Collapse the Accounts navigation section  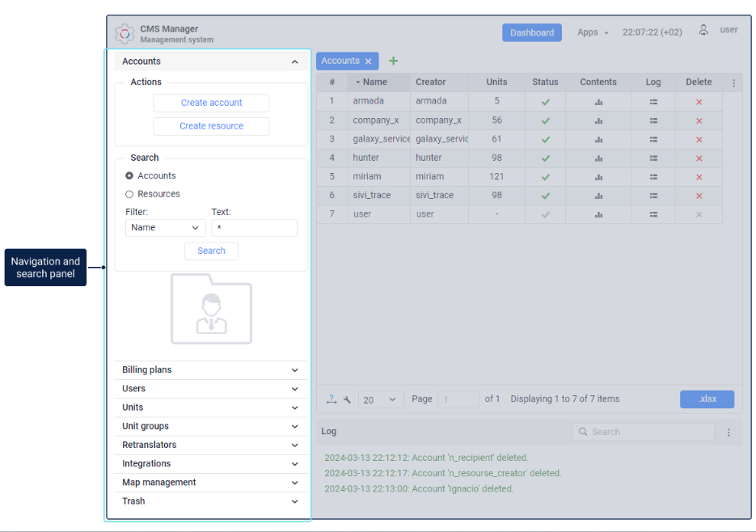coord(294,61)
